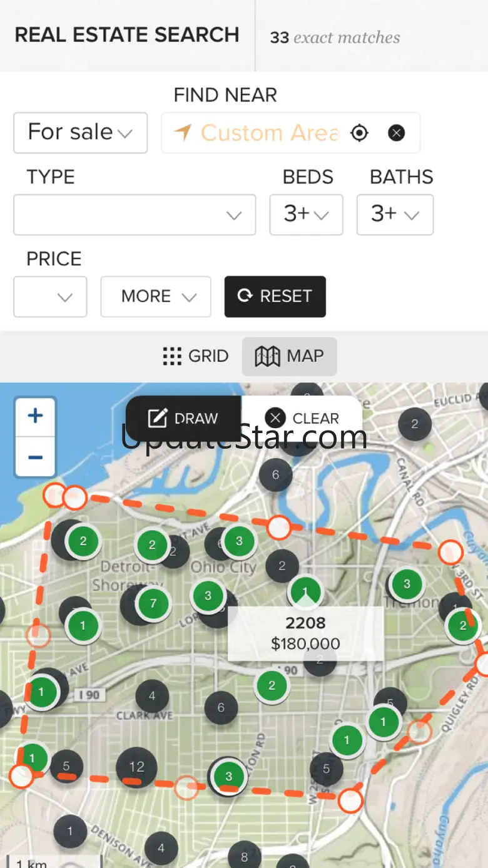488x868 pixels.
Task: Zoom in the map with plus button
Action: pos(36,416)
